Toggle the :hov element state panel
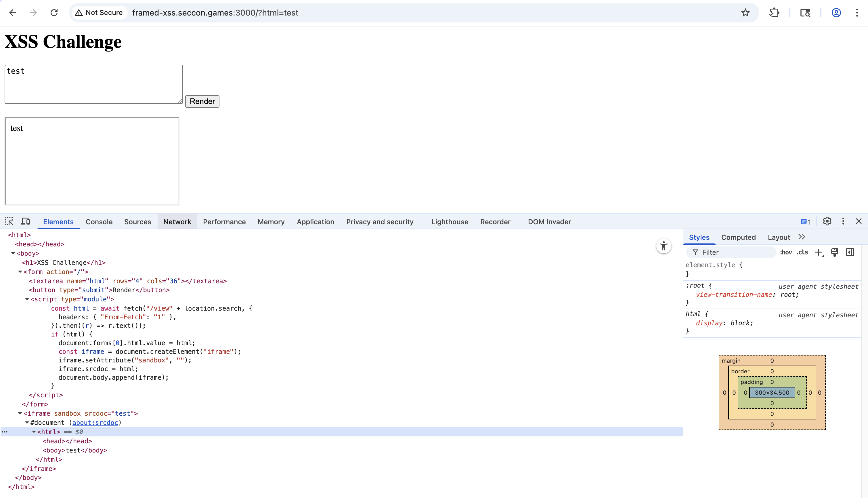 786,252
